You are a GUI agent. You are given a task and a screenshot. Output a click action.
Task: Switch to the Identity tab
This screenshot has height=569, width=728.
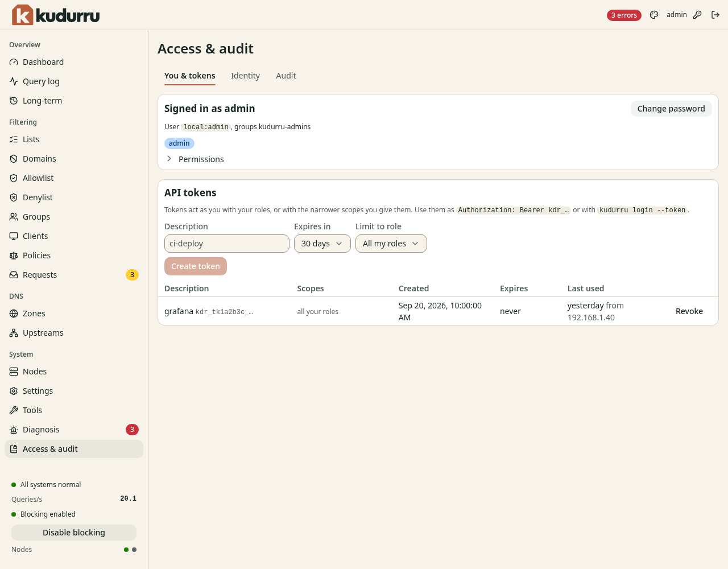(245, 76)
